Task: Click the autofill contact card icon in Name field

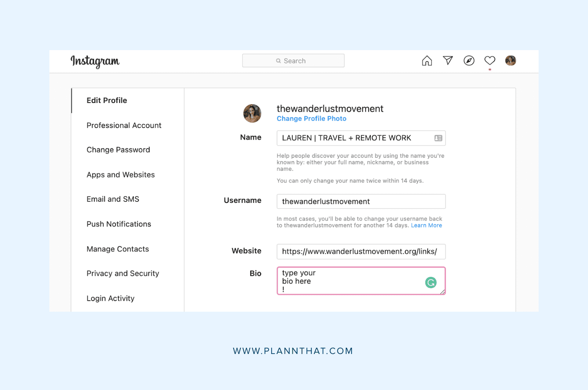Action: [x=438, y=138]
